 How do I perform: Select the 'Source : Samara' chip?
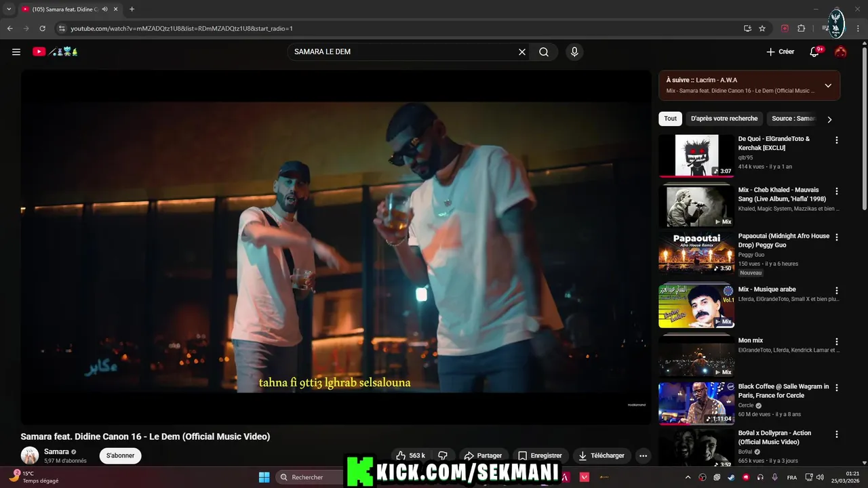[x=793, y=119]
